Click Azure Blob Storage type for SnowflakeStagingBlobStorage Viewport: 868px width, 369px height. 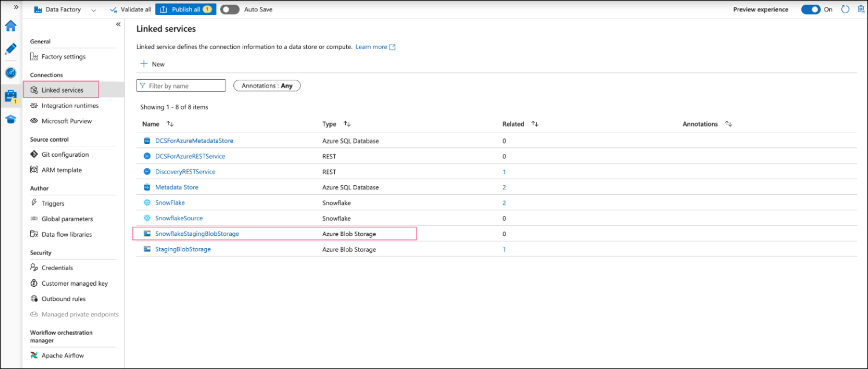(x=349, y=234)
